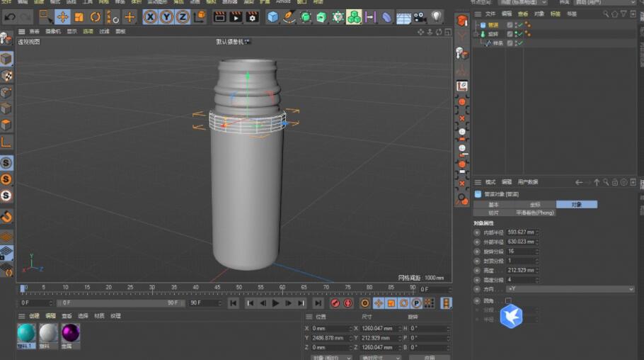This screenshot has width=644, height=360.
Task: Select the purple 金属 material swatch
Action: click(x=70, y=333)
